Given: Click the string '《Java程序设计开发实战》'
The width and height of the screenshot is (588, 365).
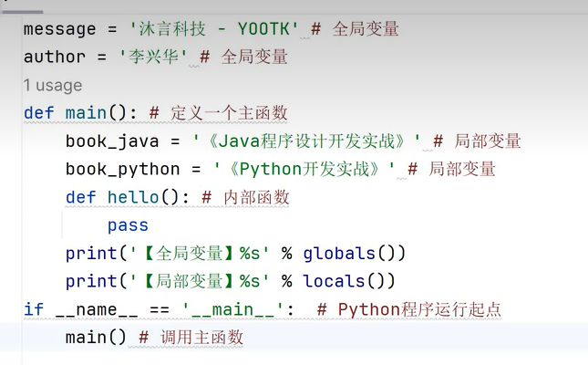Looking at the screenshot, I should pyautogui.click(x=306, y=141).
